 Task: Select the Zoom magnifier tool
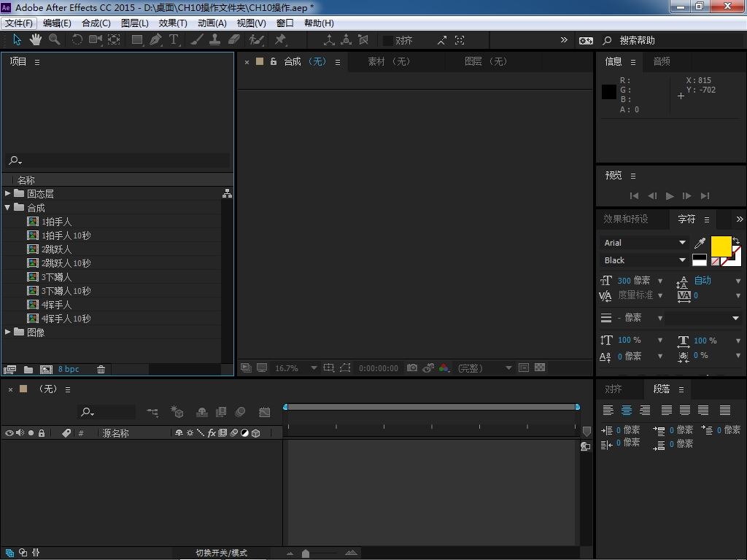[x=54, y=40]
